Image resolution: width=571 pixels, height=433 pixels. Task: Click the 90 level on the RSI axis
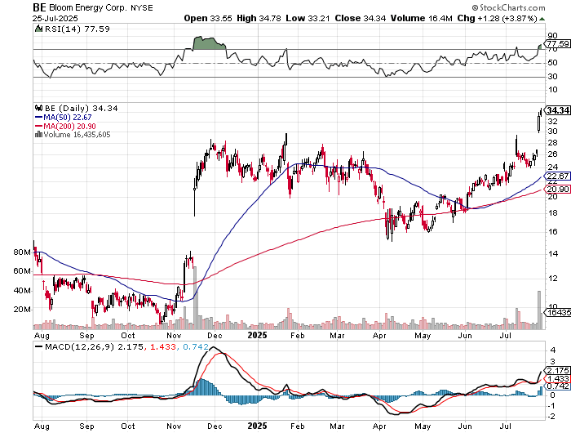tap(552, 35)
